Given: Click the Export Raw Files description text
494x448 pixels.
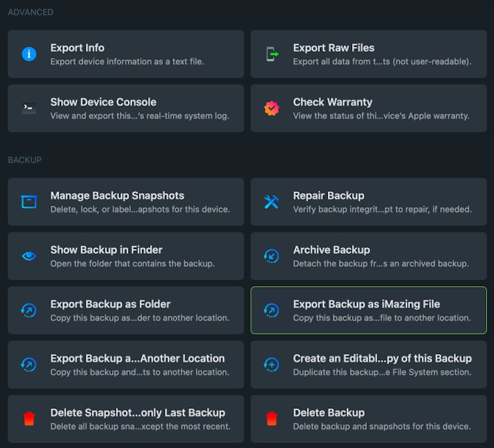Looking at the screenshot, I should pyautogui.click(x=382, y=61).
